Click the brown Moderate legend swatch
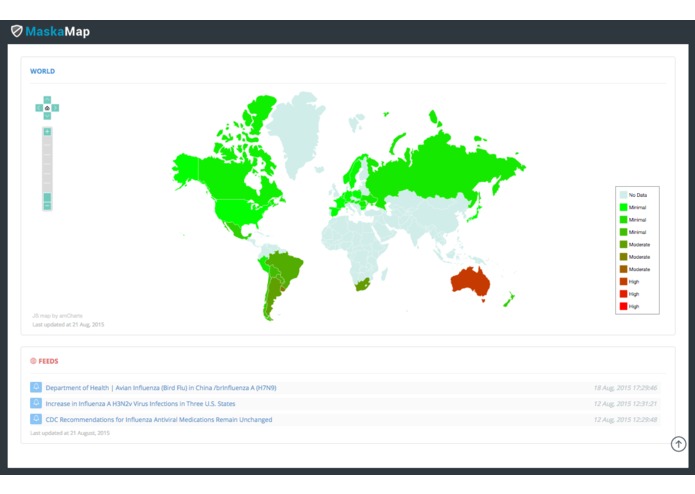 coord(623,269)
